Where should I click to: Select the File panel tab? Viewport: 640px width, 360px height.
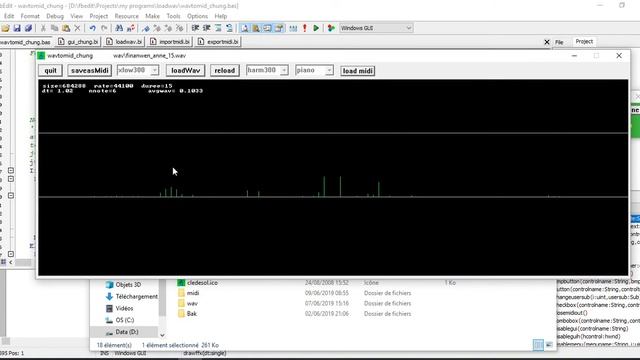click(x=559, y=42)
